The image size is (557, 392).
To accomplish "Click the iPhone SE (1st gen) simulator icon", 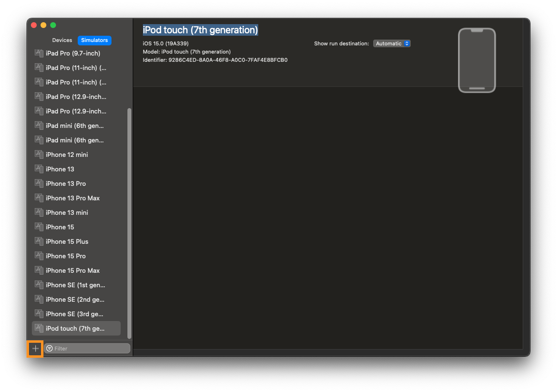I will 39,285.
